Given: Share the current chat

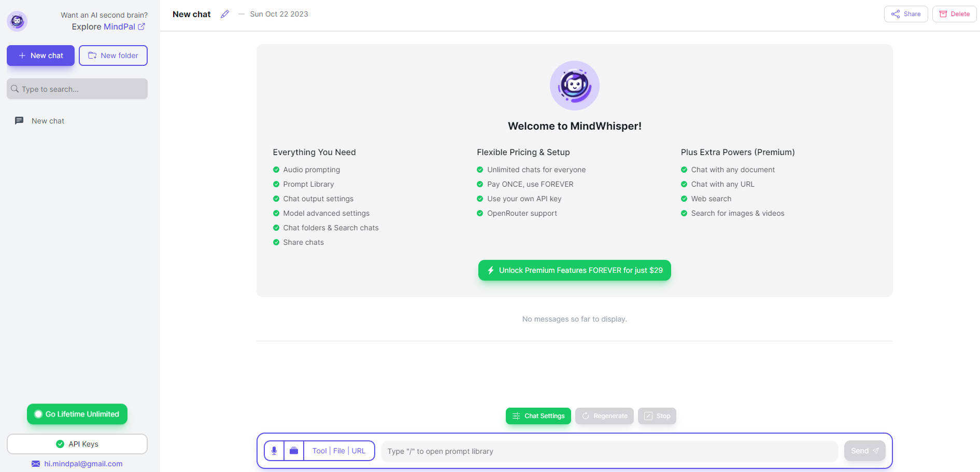Looking at the screenshot, I should click(x=905, y=14).
